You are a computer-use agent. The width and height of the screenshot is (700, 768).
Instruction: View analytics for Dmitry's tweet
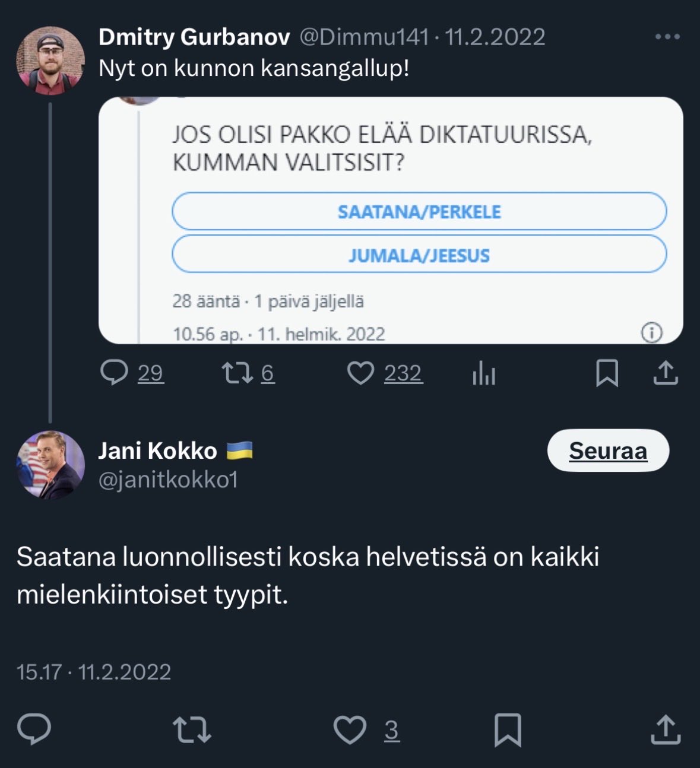484,374
